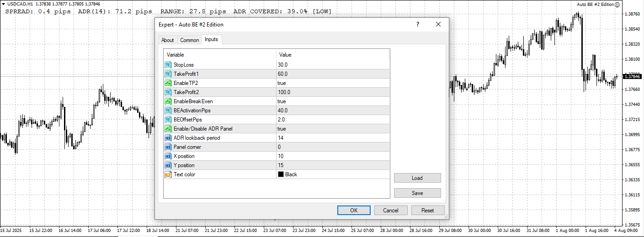Screen dimensions: 644x237
Task: Select the TakeProfit2 value 100.0
Action: pyautogui.click(x=284, y=92)
